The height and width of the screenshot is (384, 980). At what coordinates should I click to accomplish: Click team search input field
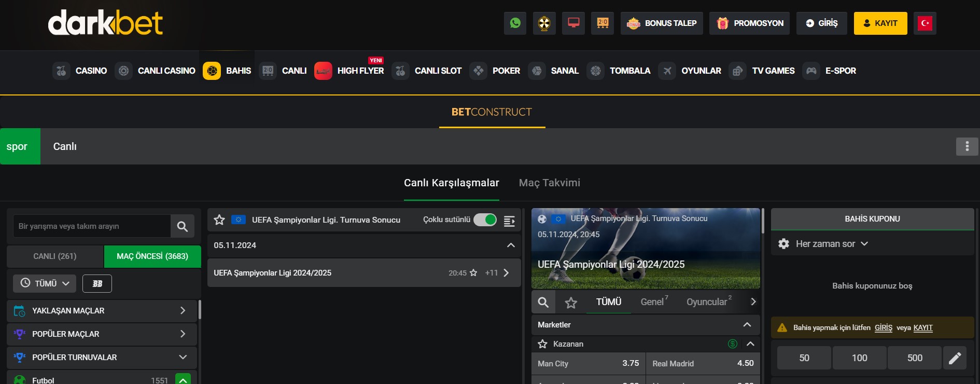92,226
